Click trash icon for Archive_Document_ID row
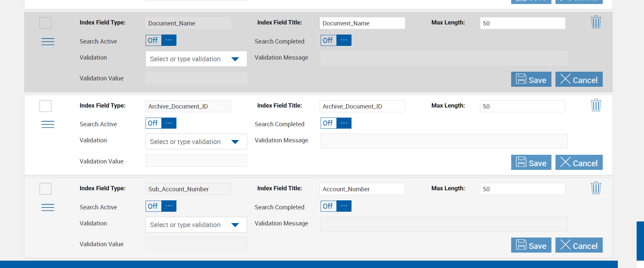Screen dimensions: 644x268 (596, 105)
